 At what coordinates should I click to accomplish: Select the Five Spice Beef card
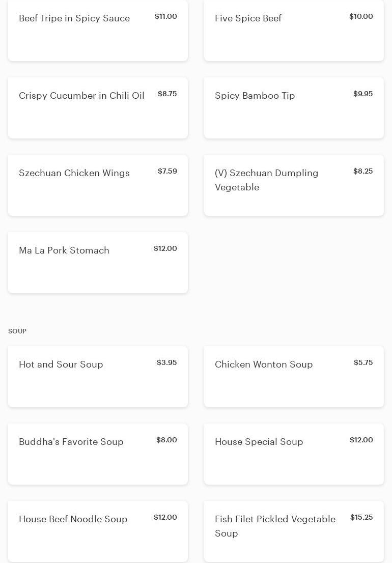click(x=294, y=31)
